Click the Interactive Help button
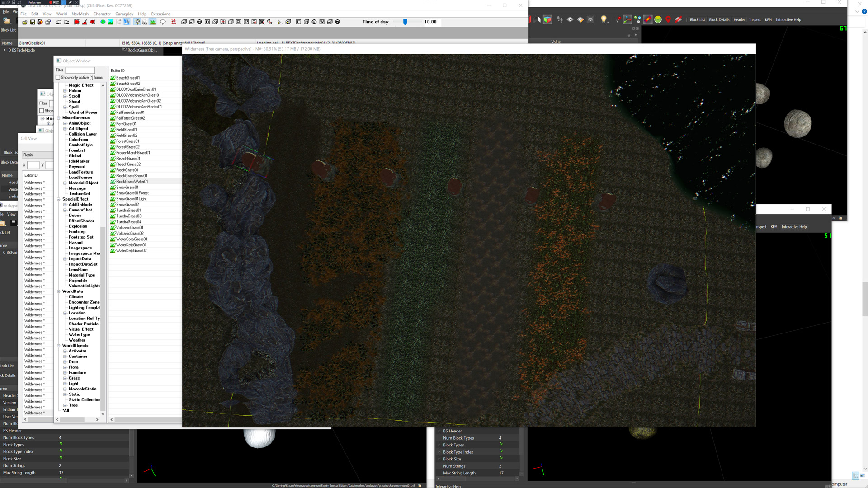Viewport: 868px width, 488px height. coord(788,19)
